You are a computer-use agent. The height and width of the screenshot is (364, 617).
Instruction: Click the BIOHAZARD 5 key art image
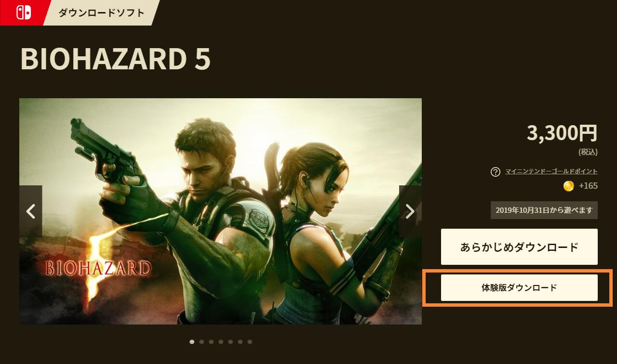click(220, 211)
